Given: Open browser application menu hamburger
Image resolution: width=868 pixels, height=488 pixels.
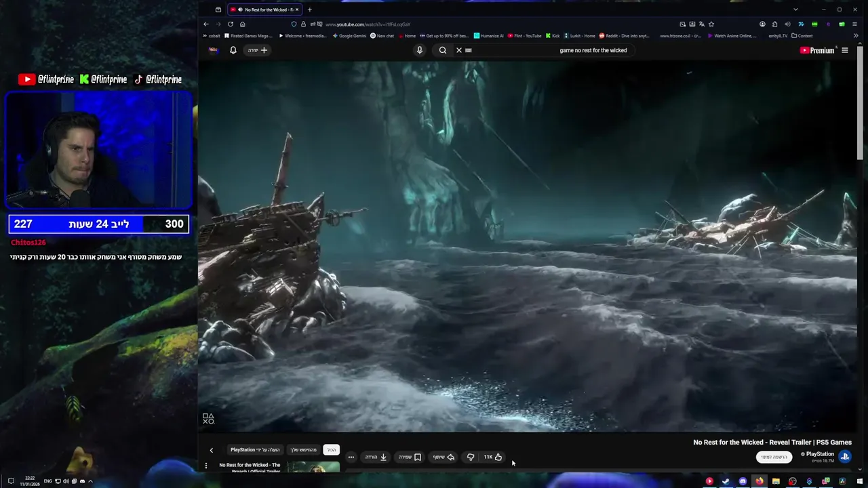Looking at the screenshot, I should [x=854, y=24].
